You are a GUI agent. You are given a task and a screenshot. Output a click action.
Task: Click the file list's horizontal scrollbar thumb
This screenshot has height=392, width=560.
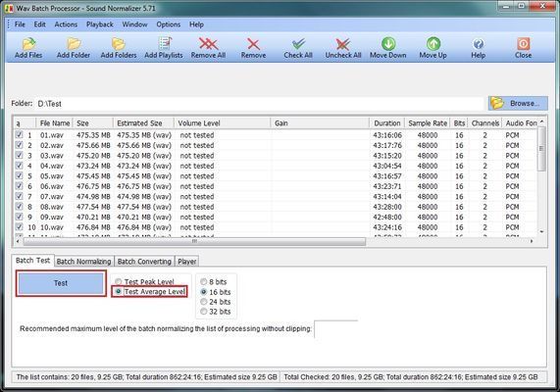click(x=194, y=241)
